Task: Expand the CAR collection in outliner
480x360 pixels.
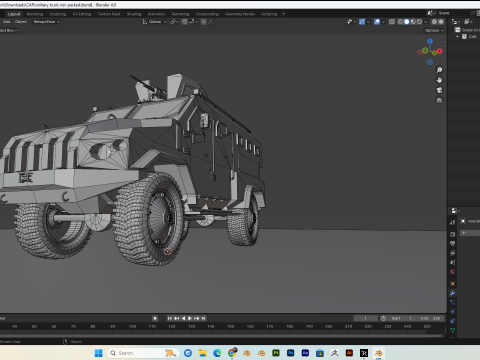Action: pos(458,37)
